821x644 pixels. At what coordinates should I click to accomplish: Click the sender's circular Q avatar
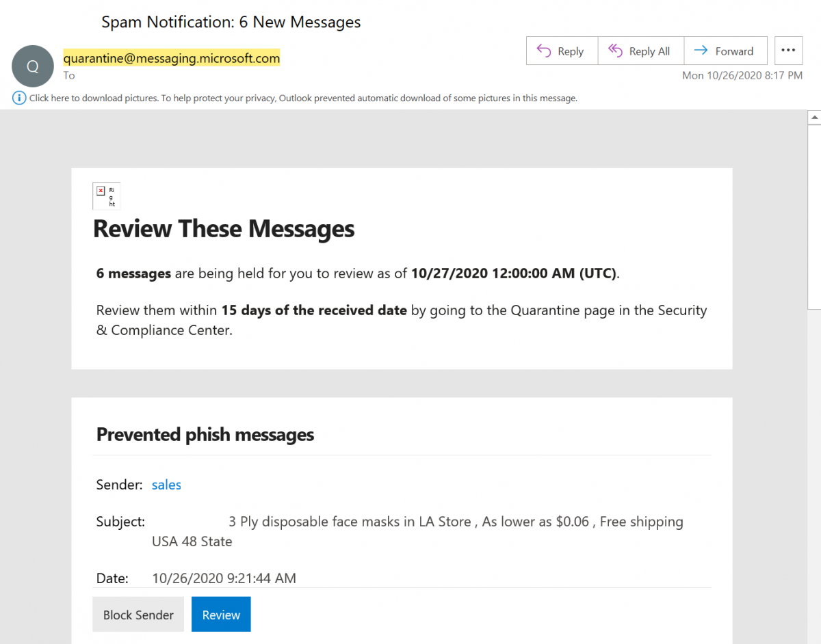[x=32, y=66]
